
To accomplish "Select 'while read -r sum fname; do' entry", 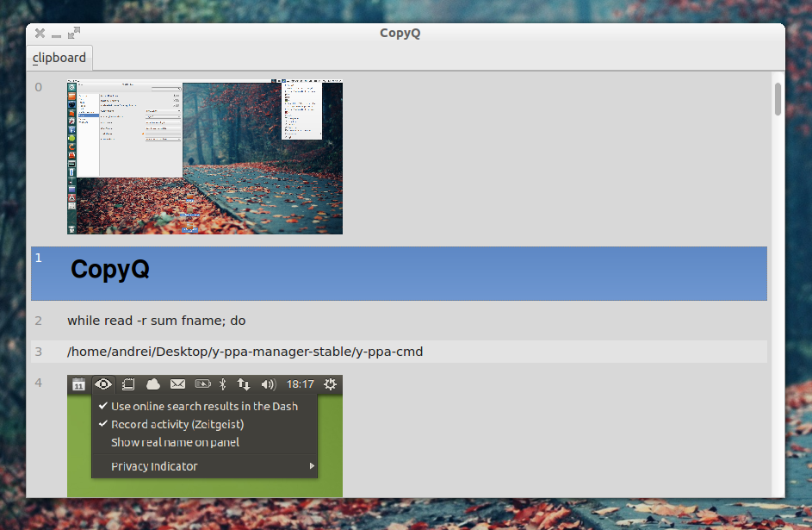I will pyautogui.click(x=157, y=321).
